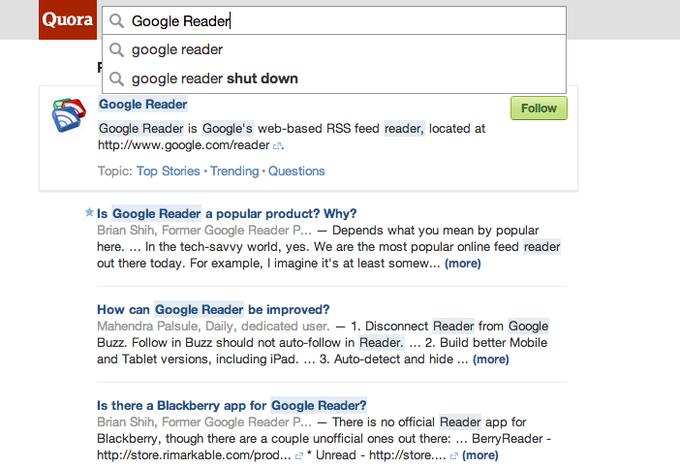
Task: Click the star icon beside the popular product question
Action: click(x=89, y=212)
